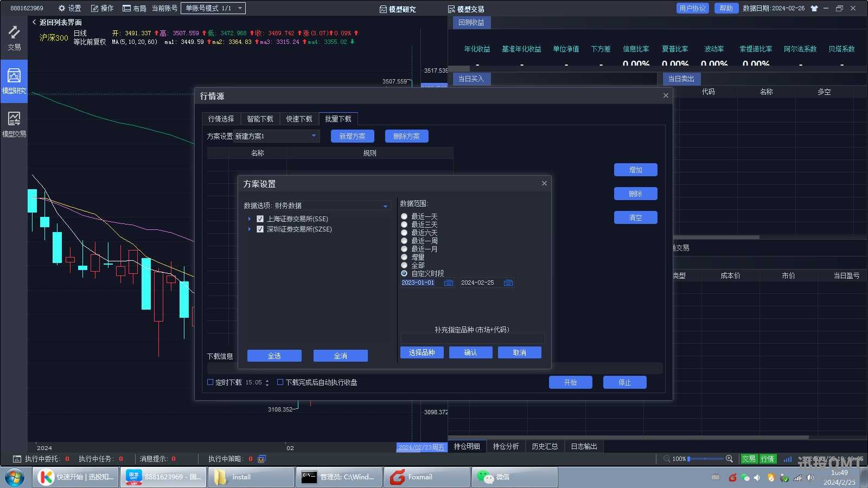Switch to 批量下载 tab

338,119
